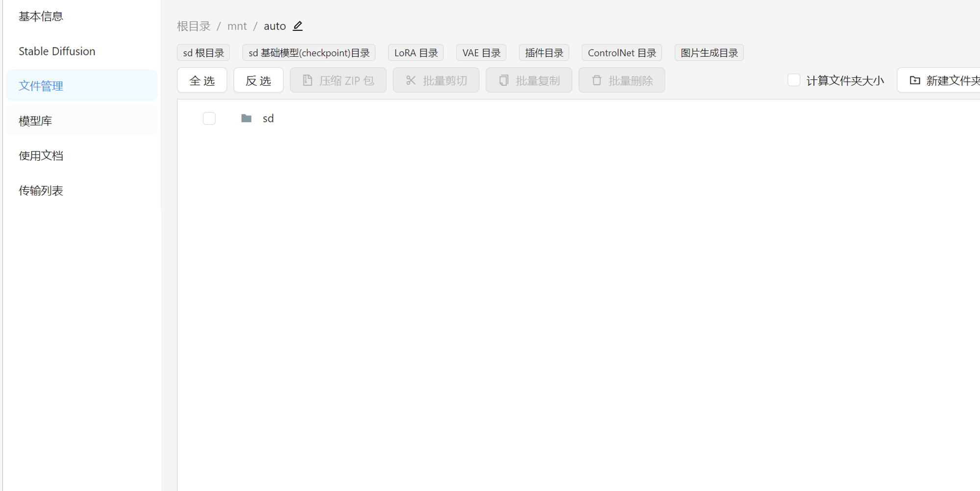Switch to the 模型库 section
Image resolution: width=980 pixels, height=491 pixels.
(35, 120)
